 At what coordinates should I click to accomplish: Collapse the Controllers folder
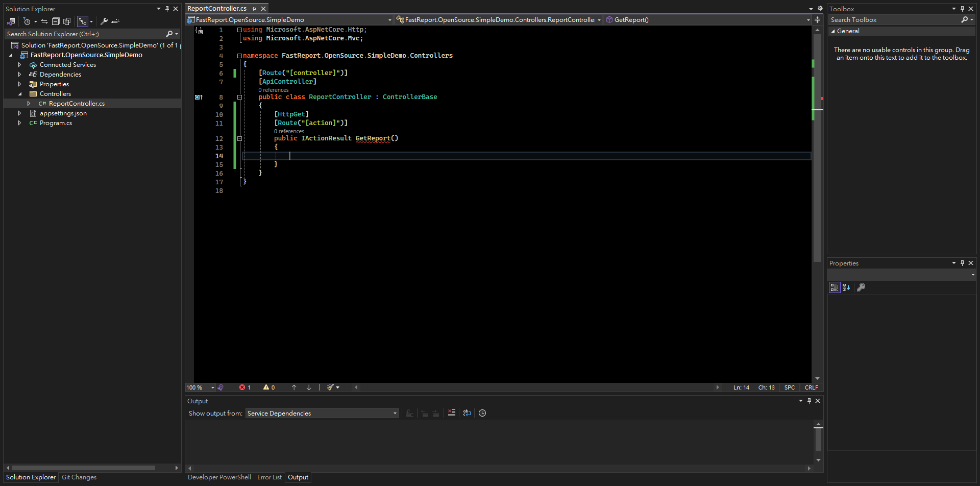19,94
